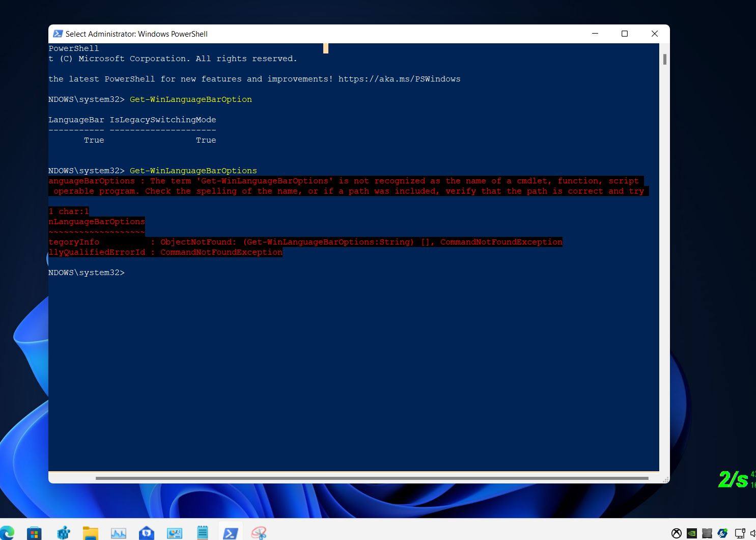Open the Notepad taskbar icon
This screenshot has height=540, width=756.
coord(203,533)
